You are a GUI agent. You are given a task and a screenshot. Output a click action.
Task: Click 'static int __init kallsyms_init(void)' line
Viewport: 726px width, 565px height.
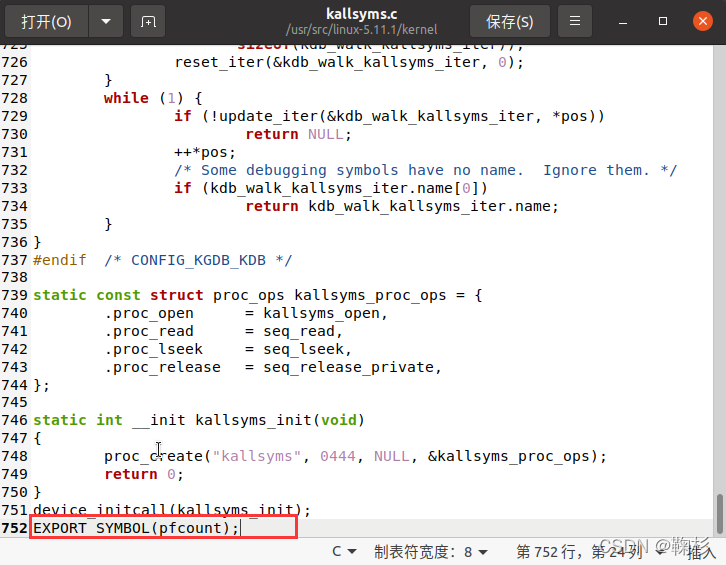pyautogui.click(x=199, y=420)
